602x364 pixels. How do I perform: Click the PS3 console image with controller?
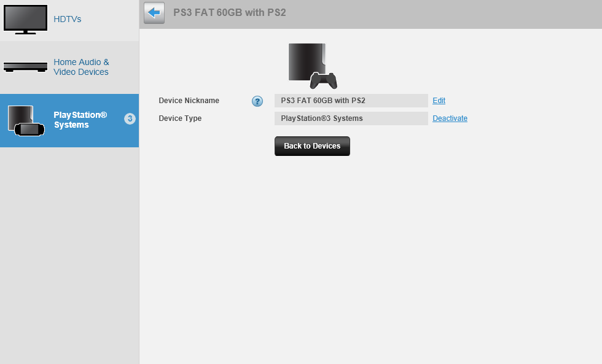[x=313, y=66]
